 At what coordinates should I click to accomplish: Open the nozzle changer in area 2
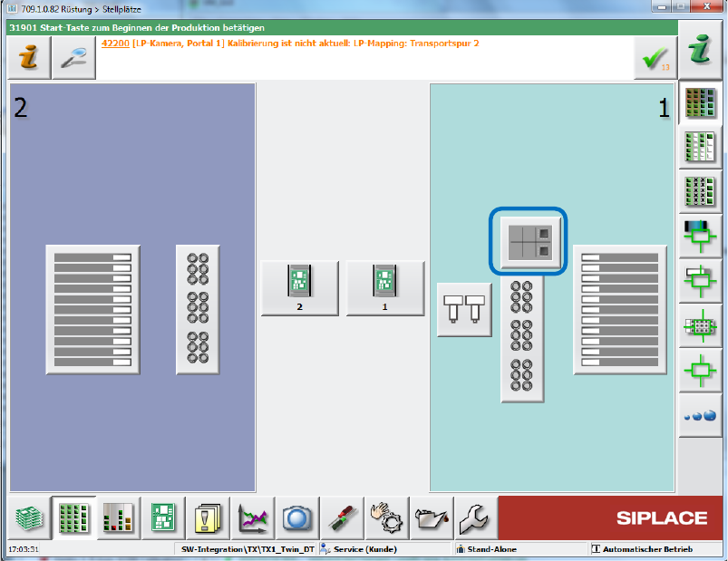coord(198,310)
